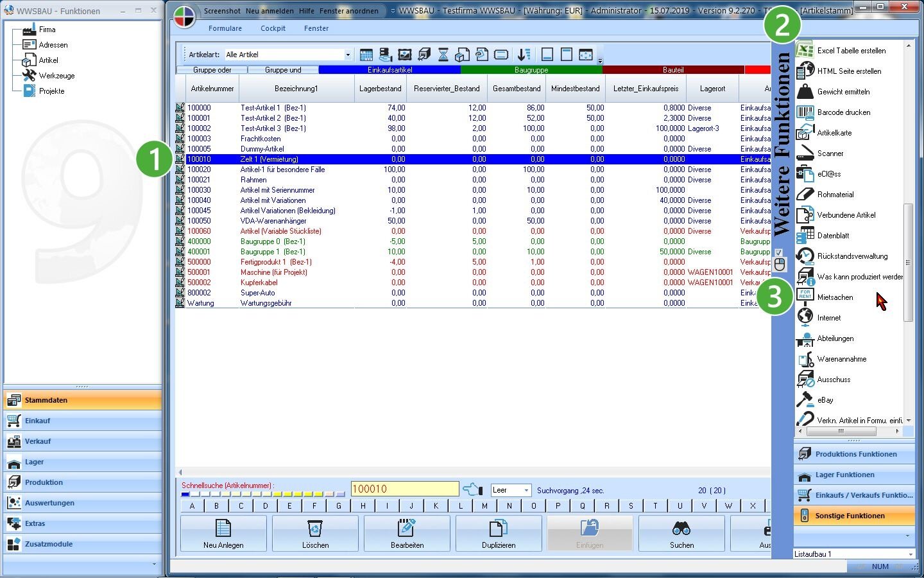
Task: Open the Artikelart dropdown
Action: point(348,55)
